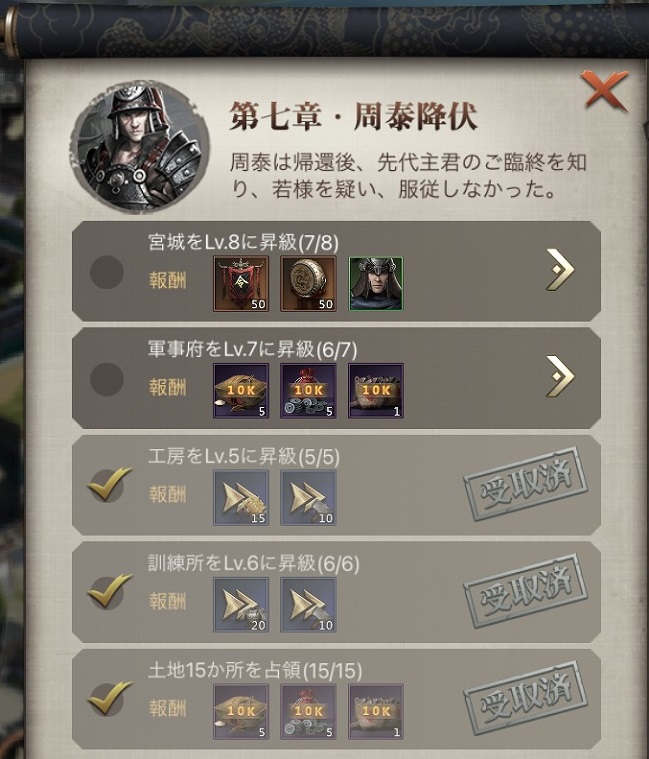Tap the 10K grain reward in 土地 quest
Screen dimensions: 649x759
tap(241, 712)
